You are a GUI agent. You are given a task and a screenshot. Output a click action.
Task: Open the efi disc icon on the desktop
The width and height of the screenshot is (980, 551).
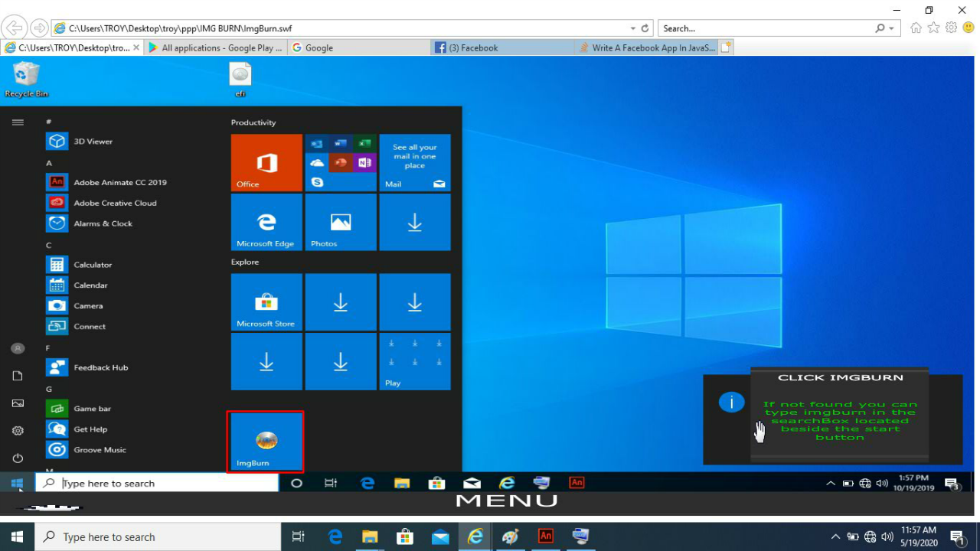pos(240,80)
